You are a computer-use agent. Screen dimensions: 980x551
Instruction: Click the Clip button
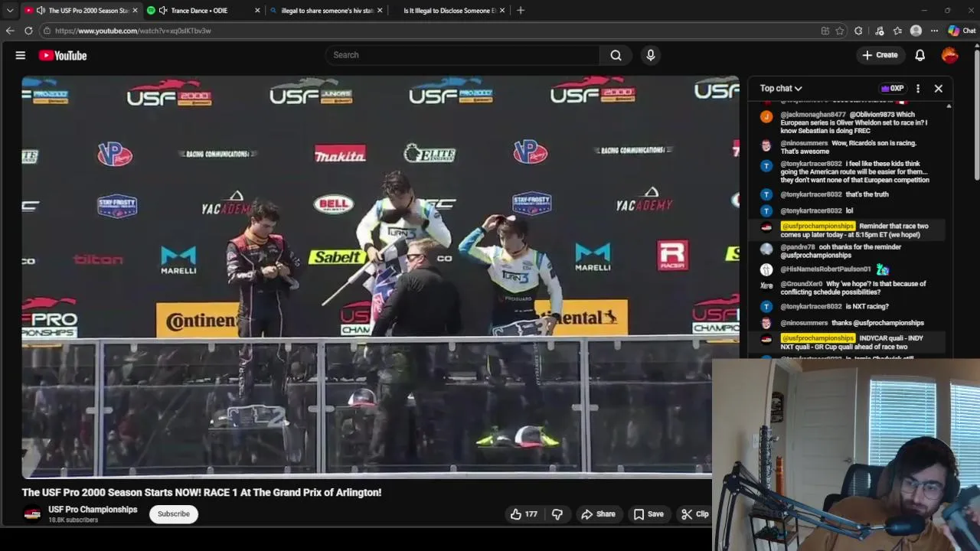tap(694, 514)
